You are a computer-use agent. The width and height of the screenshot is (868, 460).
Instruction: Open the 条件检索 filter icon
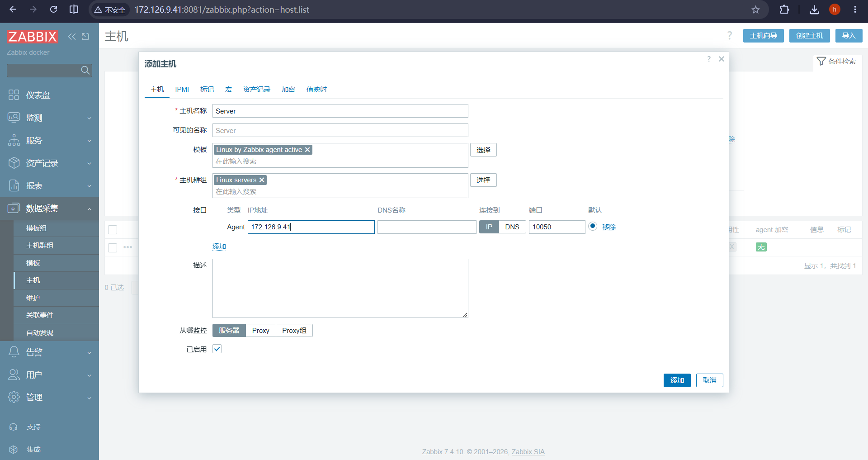pos(821,61)
